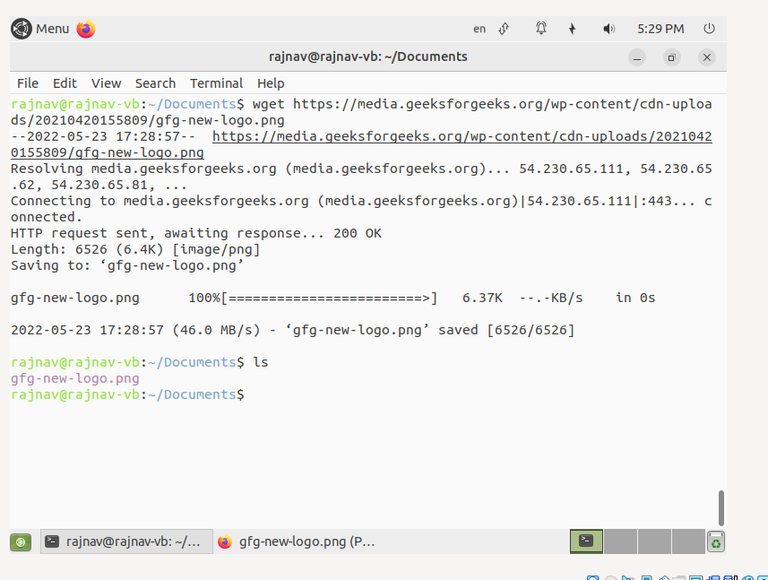
Task: Close the terminal window
Action: pyautogui.click(x=707, y=58)
